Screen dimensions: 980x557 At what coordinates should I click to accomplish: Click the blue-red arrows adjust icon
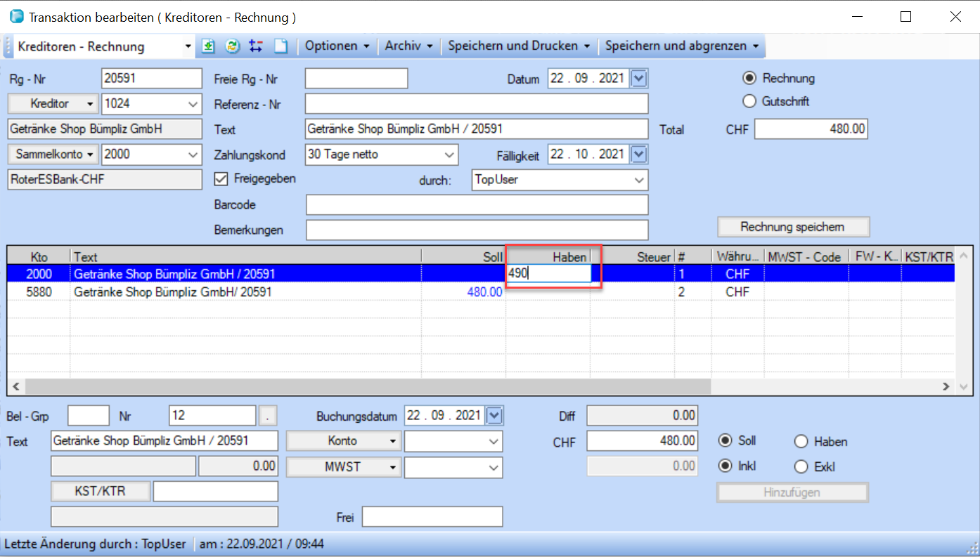click(256, 46)
